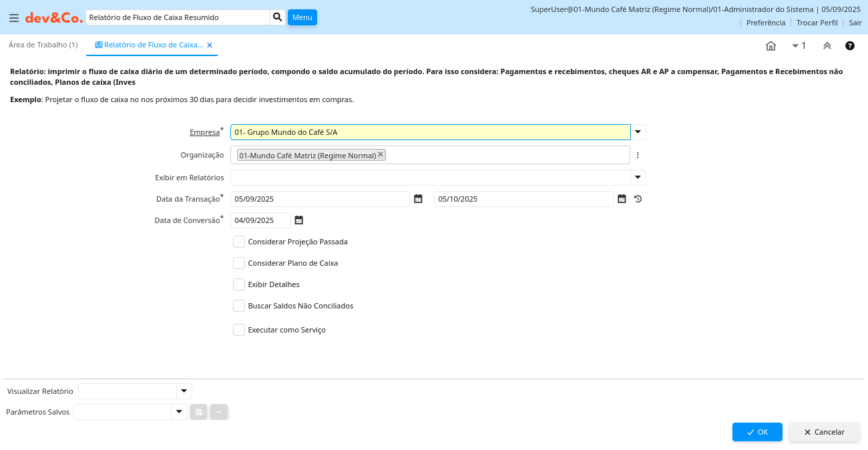Click the help question mark icon
The height and width of the screenshot is (450, 868).
(x=849, y=46)
